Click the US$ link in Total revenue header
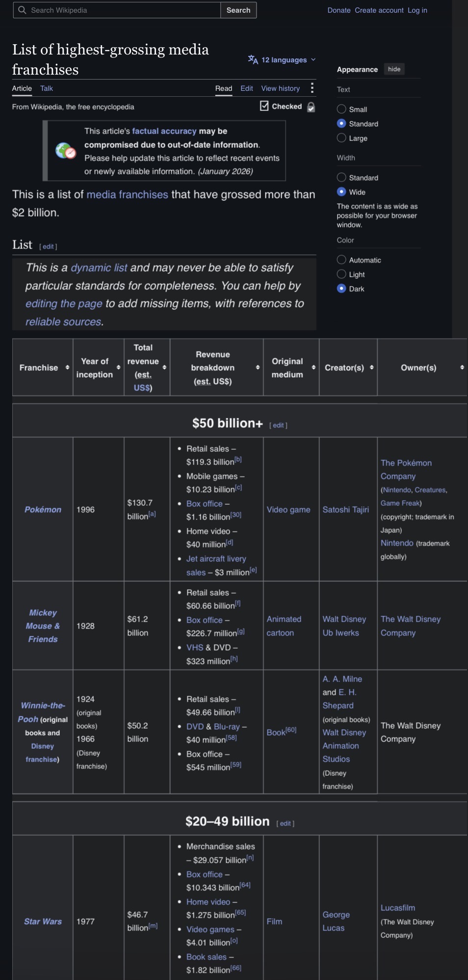468x980 pixels. [x=141, y=388]
